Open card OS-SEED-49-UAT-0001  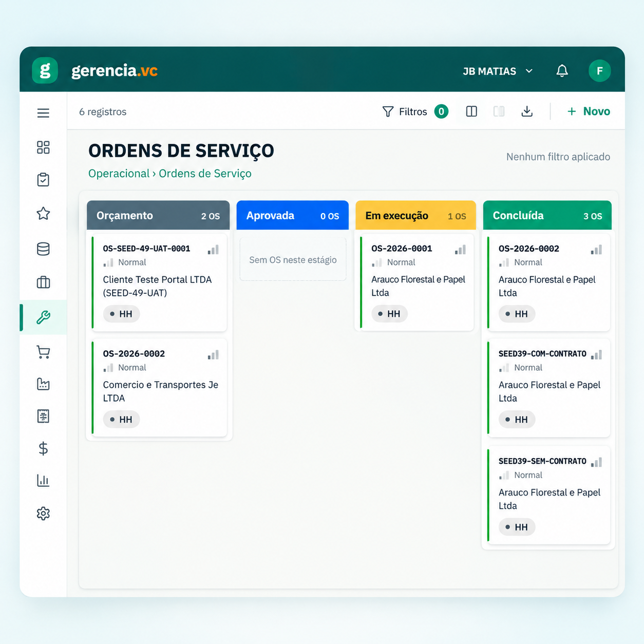pos(159,282)
